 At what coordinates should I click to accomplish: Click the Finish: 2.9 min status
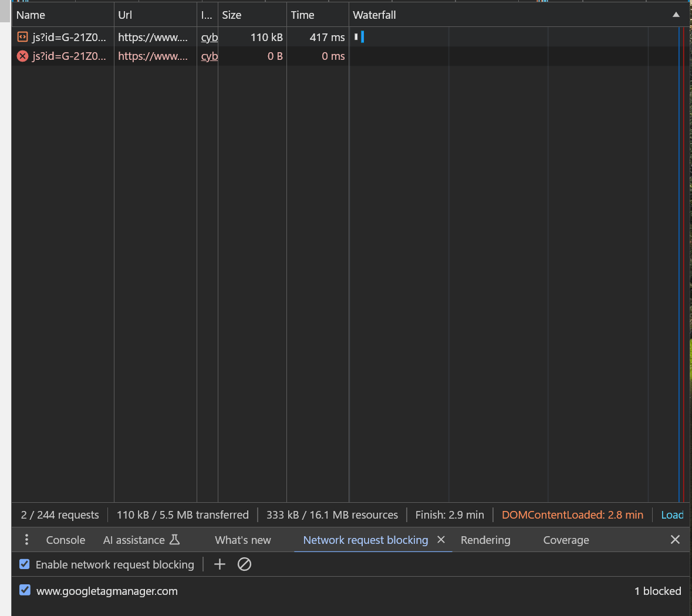[449, 515]
